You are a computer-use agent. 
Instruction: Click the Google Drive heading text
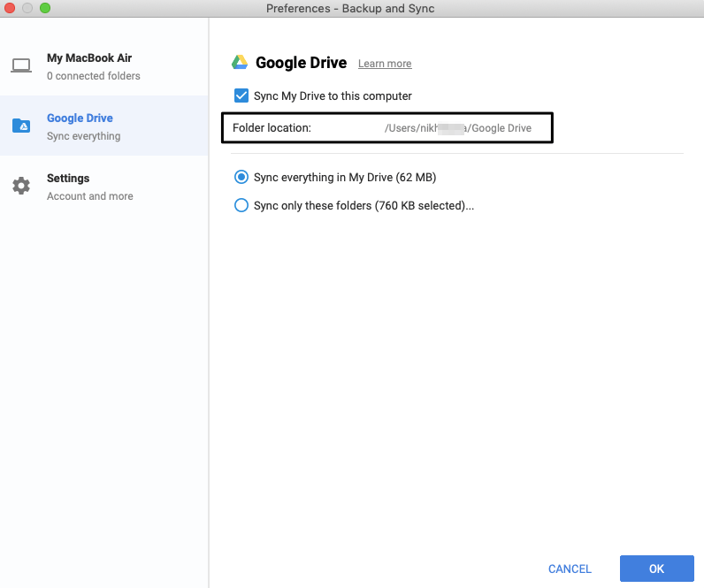coord(302,63)
